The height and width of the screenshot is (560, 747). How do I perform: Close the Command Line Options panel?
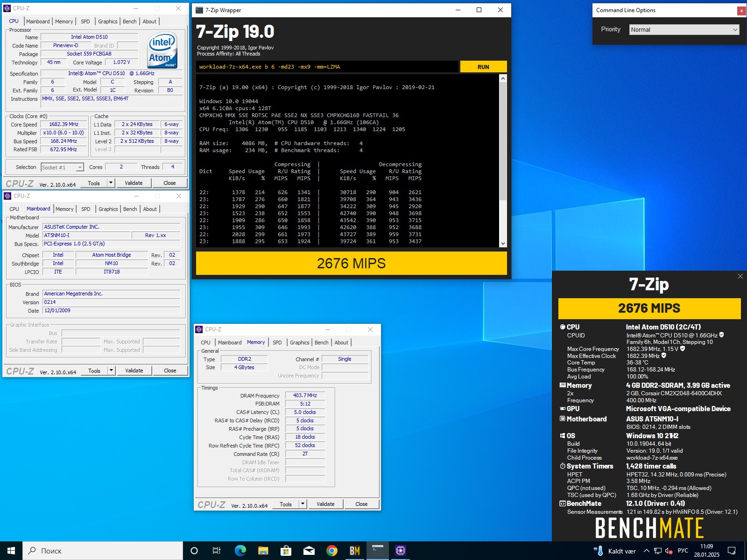(741, 11)
